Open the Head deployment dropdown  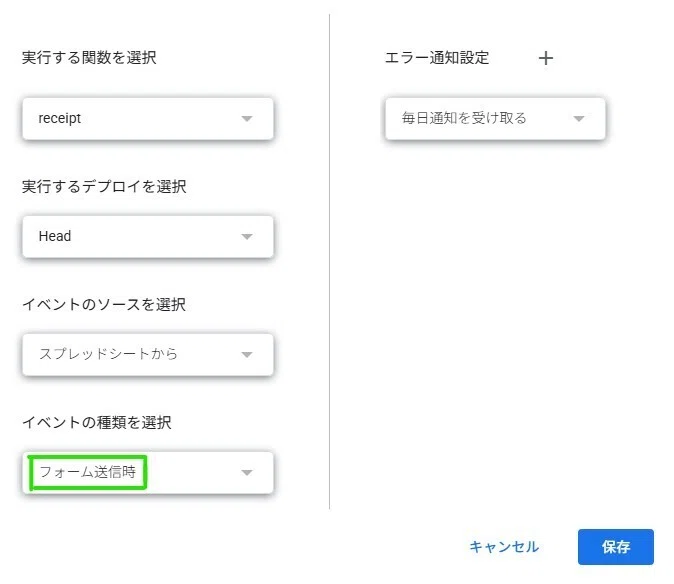tap(148, 237)
